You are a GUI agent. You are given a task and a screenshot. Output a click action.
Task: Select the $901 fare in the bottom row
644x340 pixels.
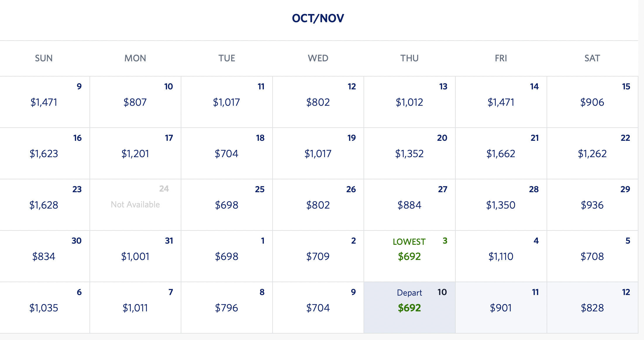click(x=501, y=308)
